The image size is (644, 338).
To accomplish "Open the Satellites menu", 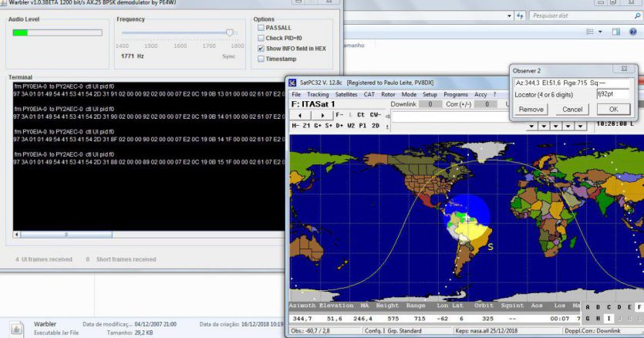I will [346, 94].
